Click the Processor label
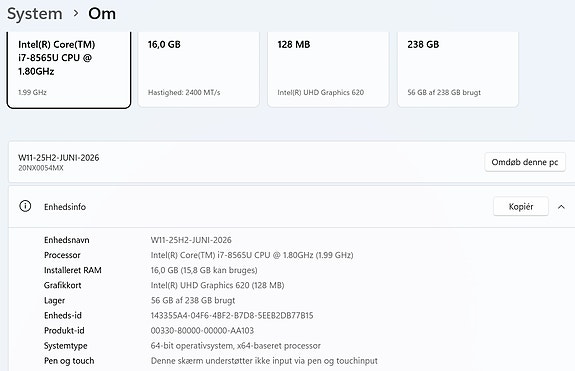Viewport: 575px width, 371px height. [62, 255]
